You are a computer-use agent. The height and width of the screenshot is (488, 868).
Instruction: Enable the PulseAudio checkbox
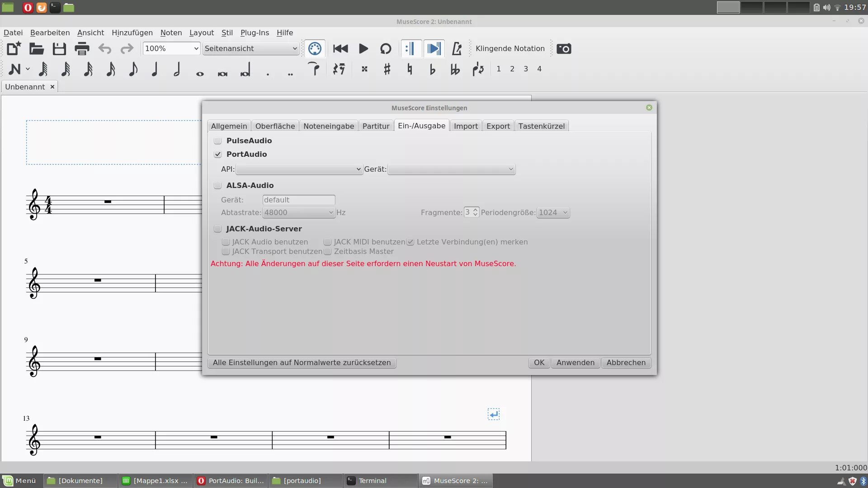pos(218,141)
